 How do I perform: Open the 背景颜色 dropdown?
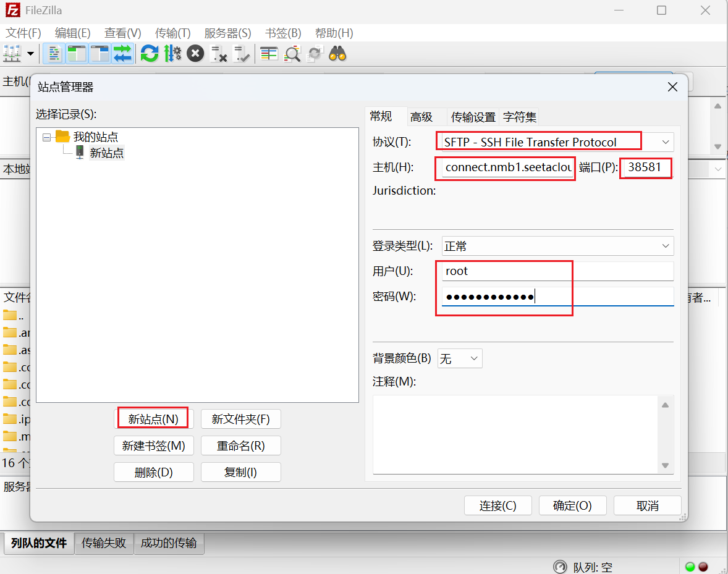(x=460, y=358)
